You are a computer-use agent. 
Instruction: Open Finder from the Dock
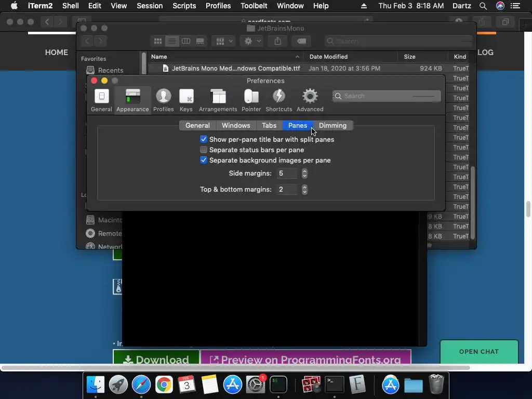pos(96,384)
